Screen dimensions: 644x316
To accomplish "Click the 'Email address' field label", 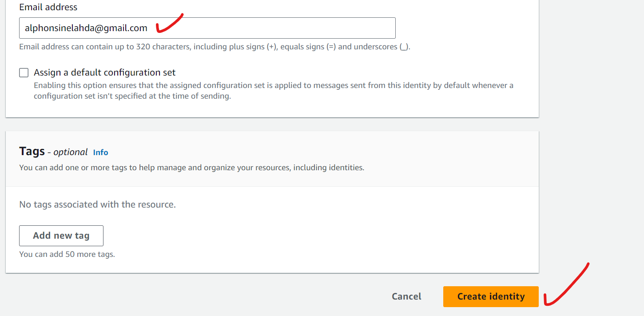I will 48,7.
